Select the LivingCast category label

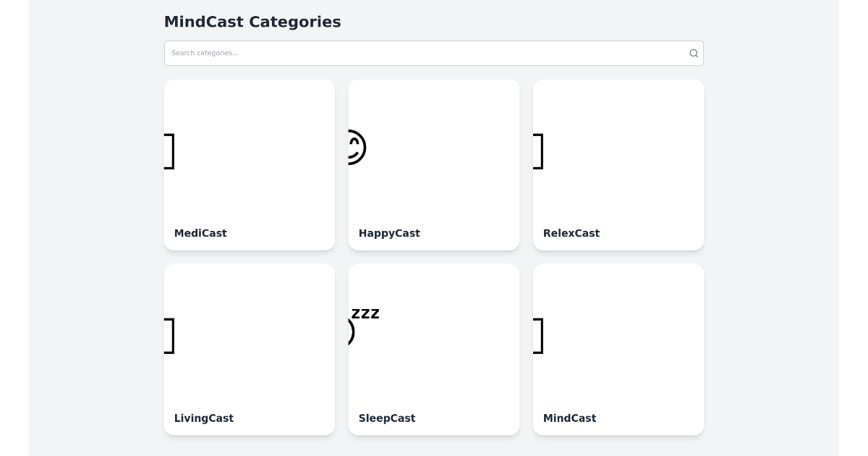204,418
